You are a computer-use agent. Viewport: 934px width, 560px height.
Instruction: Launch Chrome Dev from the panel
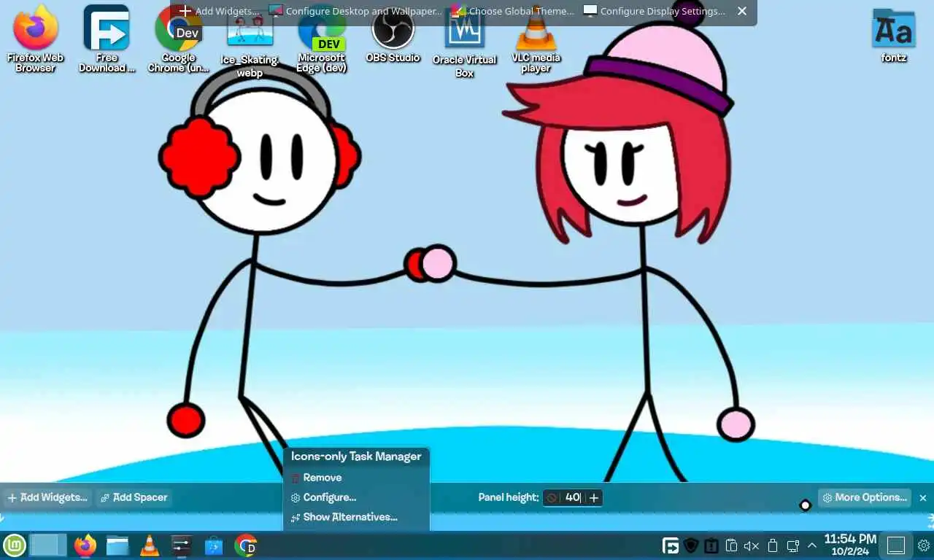246,545
